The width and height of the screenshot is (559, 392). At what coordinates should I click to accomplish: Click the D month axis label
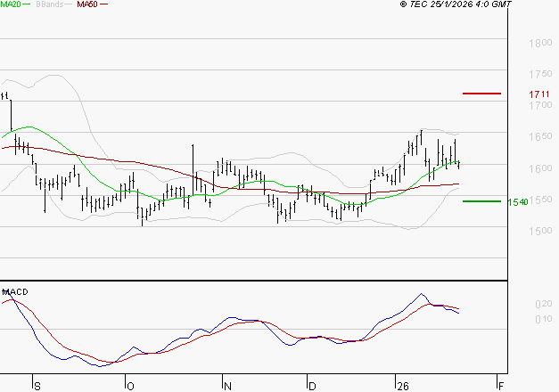coord(312,387)
